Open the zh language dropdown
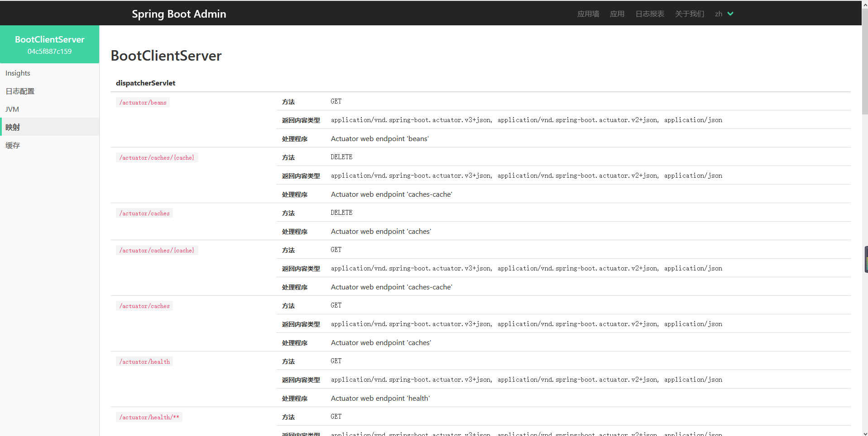Viewport: 868px width, 436px height. point(719,14)
